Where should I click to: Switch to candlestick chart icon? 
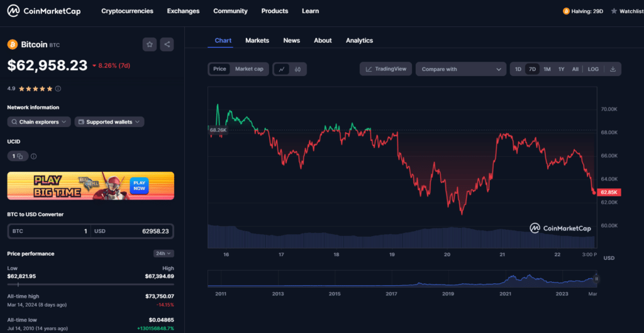click(297, 69)
